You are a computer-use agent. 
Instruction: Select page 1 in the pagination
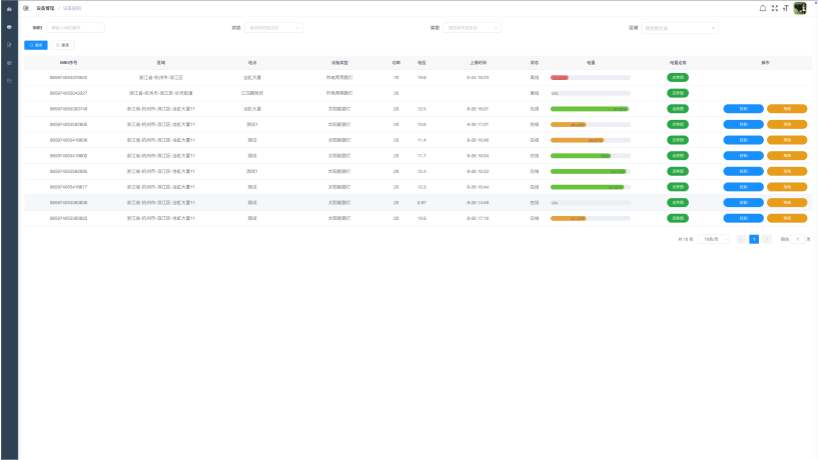click(x=754, y=239)
